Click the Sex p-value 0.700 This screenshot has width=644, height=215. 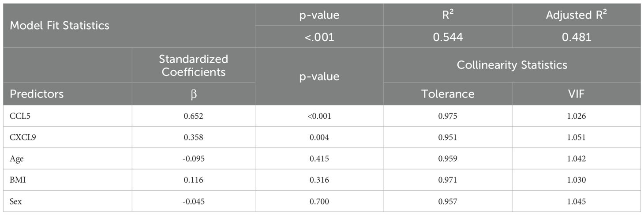319,201
